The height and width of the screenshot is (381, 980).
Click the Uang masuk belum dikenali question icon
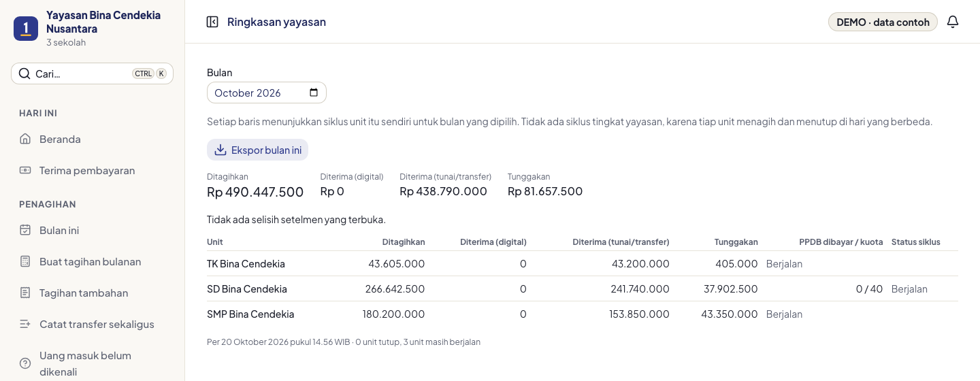tap(25, 363)
